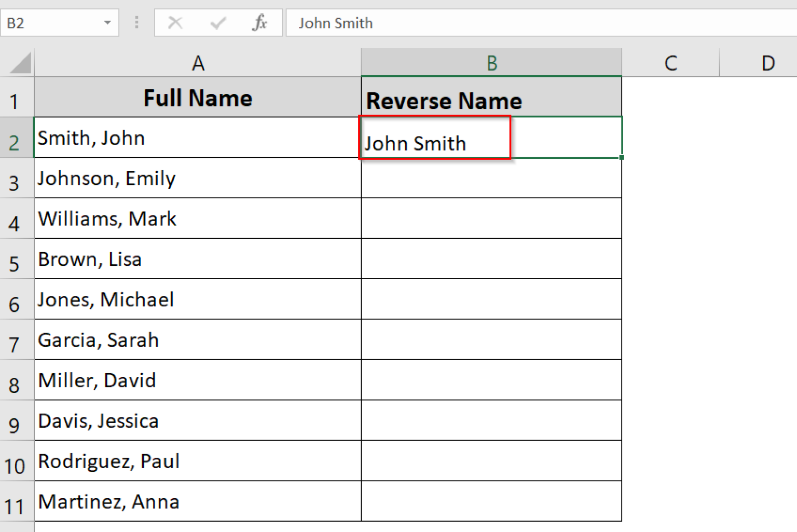Image resolution: width=797 pixels, height=532 pixels.
Task: Select the empty cell beside Martinez, Anna
Action: (x=491, y=501)
